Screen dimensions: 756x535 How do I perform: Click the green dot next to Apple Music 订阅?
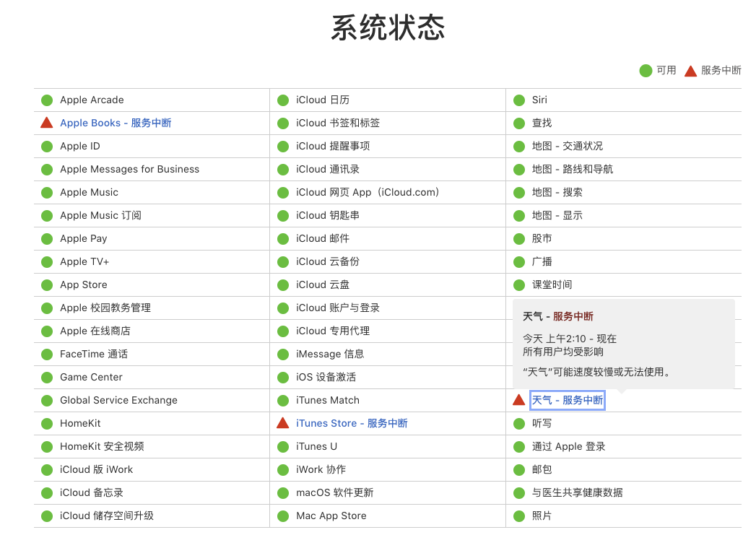(x=47, y=216)
